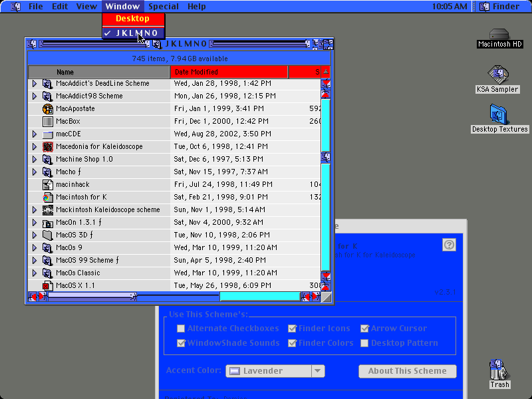Click the About This Scheme button
Screen dimensions: 532x399
pyautogui.click(x=408, y=371)
